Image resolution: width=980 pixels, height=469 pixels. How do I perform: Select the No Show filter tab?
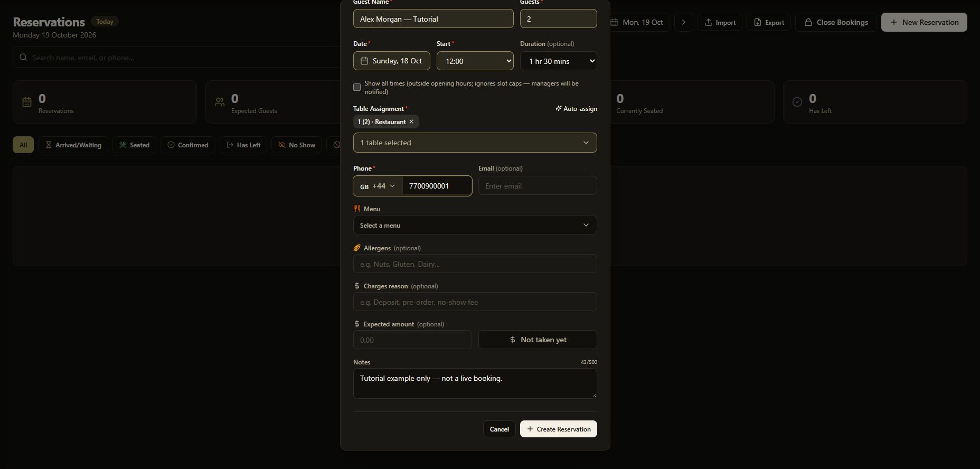[x=297, y=145]
